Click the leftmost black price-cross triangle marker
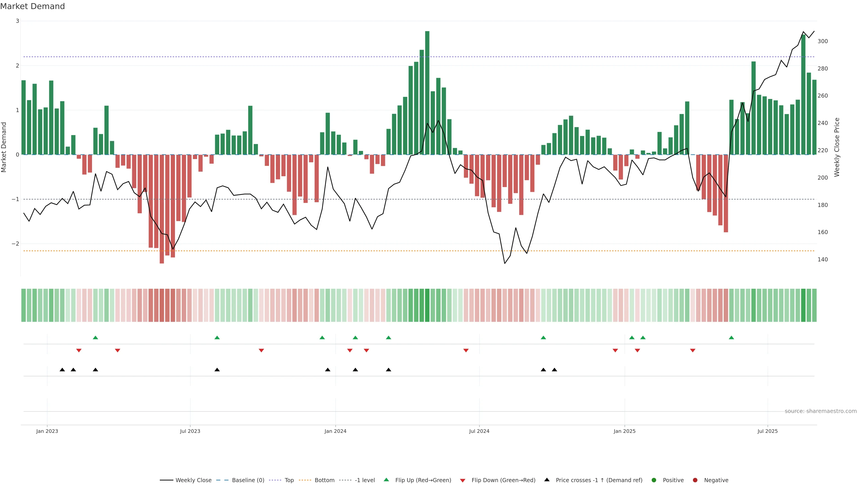Viewport: 868px width, 488px height. pyautogui.click(x=62, y=370)
